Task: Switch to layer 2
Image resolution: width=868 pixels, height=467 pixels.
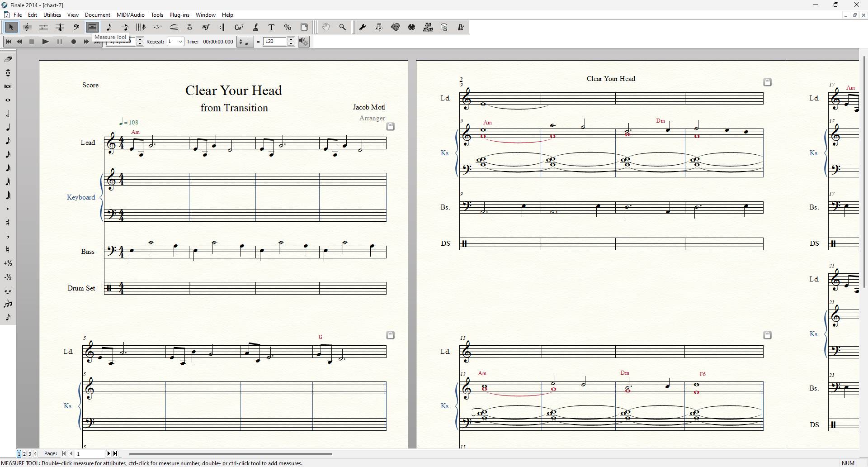Action: coord(24,454)
